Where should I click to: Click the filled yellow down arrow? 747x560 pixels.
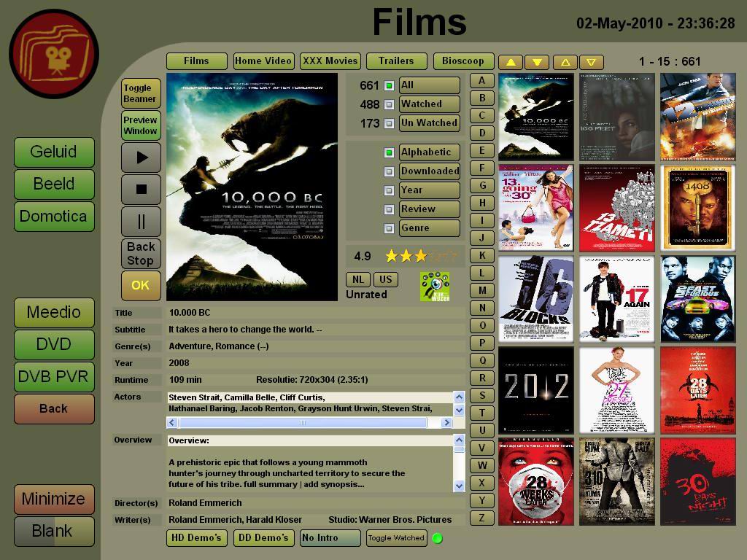pyautogui.click(x=537, y=63)
